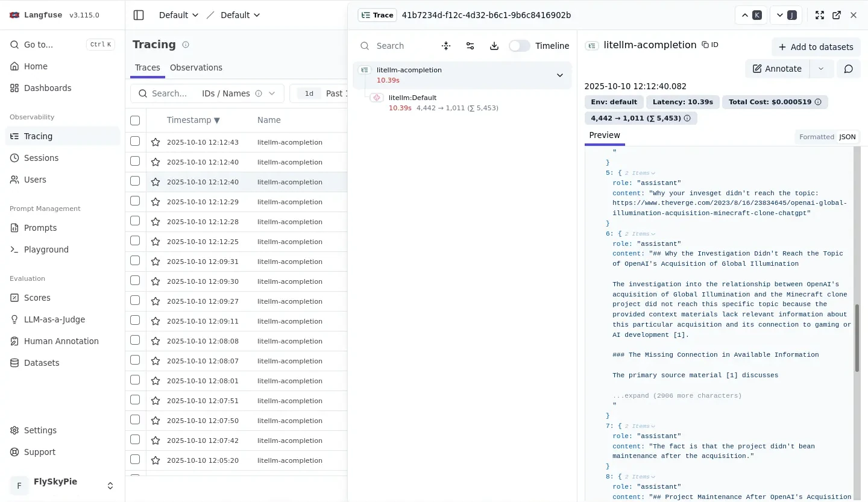Open the Annotate dropdown arrow

click(x=820, y=69)
